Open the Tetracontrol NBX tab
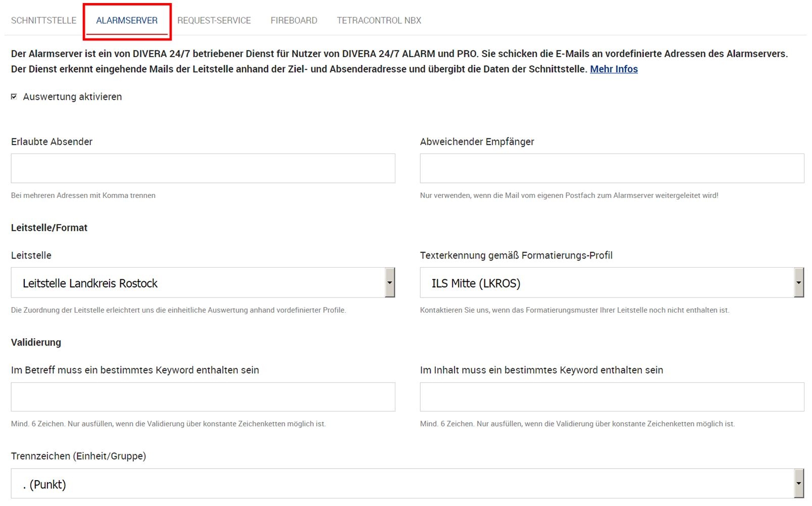The height and width of the screenshot is (506, 812). coord(379,20)
